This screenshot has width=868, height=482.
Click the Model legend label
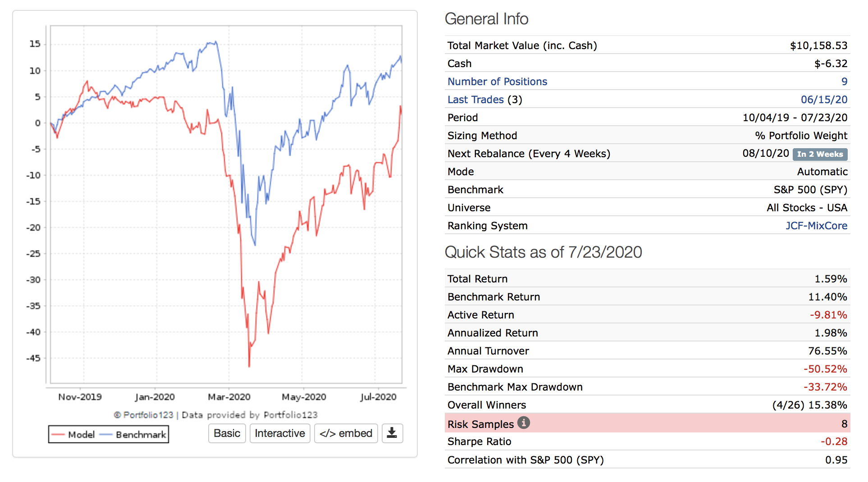point(81,435)
